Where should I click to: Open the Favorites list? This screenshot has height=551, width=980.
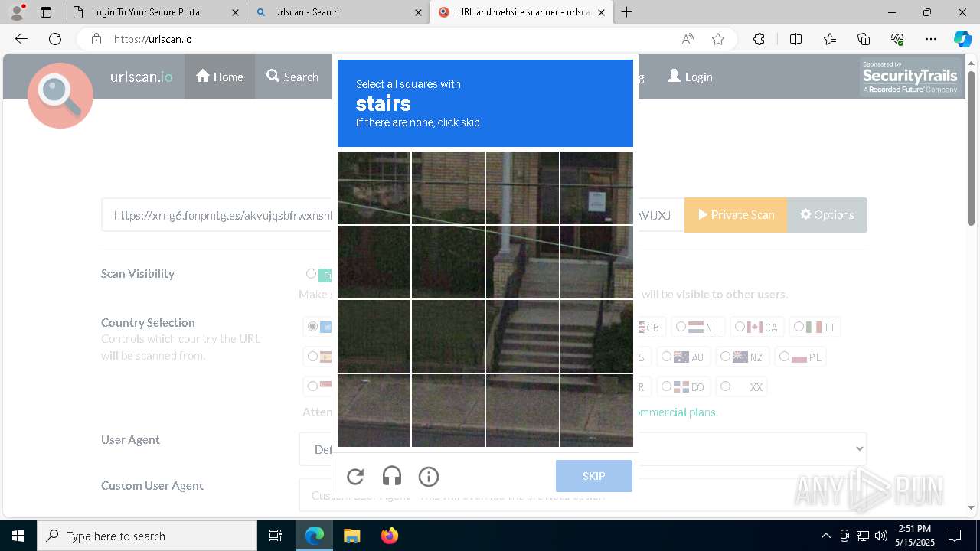click(830, 39)
